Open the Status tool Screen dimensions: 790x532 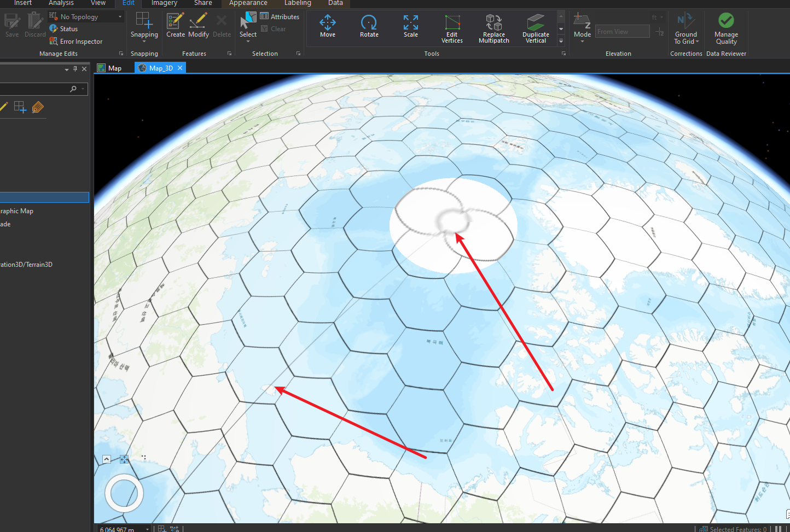[63, 29]
